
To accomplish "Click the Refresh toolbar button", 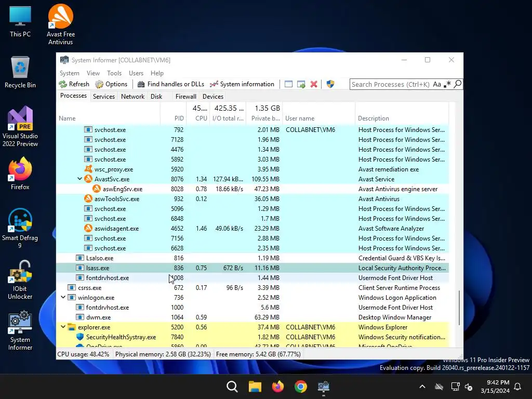I will point(74,84).
